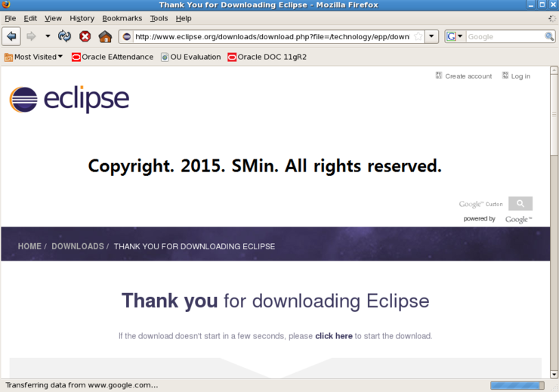Open the recent pages history dropdown arrow
This screenshot has width=559, height=392.
click(48, 36)
